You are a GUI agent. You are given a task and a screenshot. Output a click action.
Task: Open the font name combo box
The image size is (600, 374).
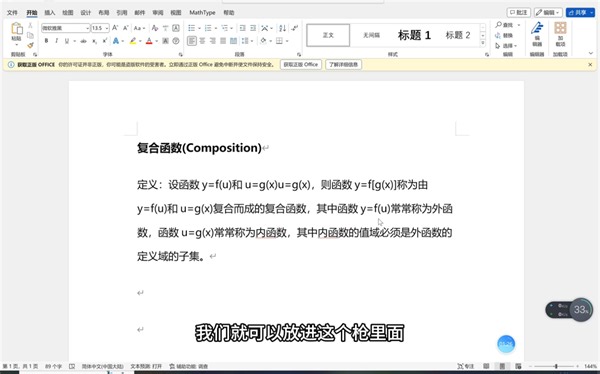tap(65, 28)
